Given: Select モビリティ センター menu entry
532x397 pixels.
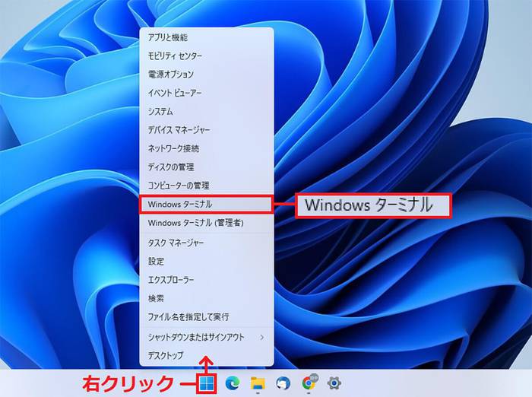Looking at the screenshot, I should 207,56.
